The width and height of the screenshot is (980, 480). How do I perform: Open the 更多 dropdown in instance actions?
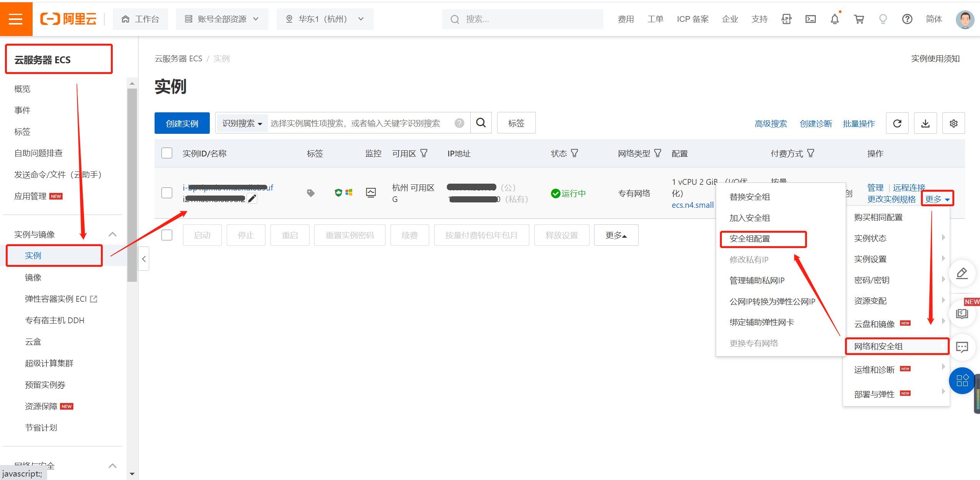click(x=937, y=199)
